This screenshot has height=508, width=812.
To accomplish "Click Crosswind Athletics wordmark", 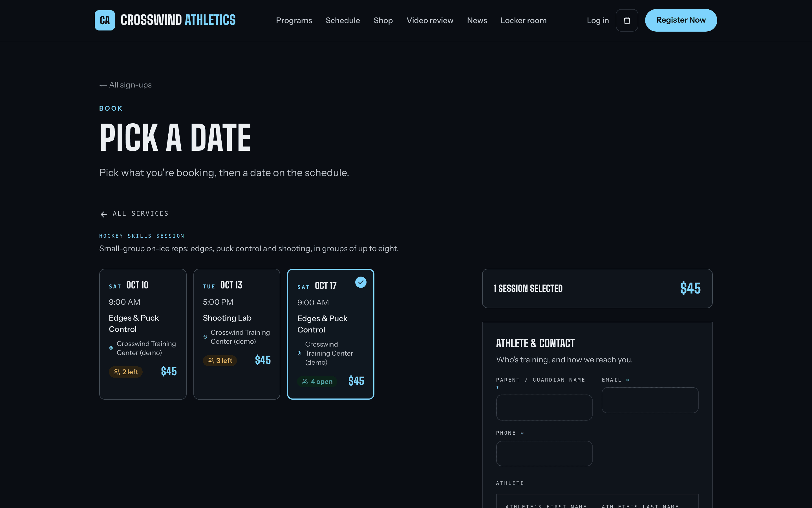I will pyautogui.click(x=178, y=20).
